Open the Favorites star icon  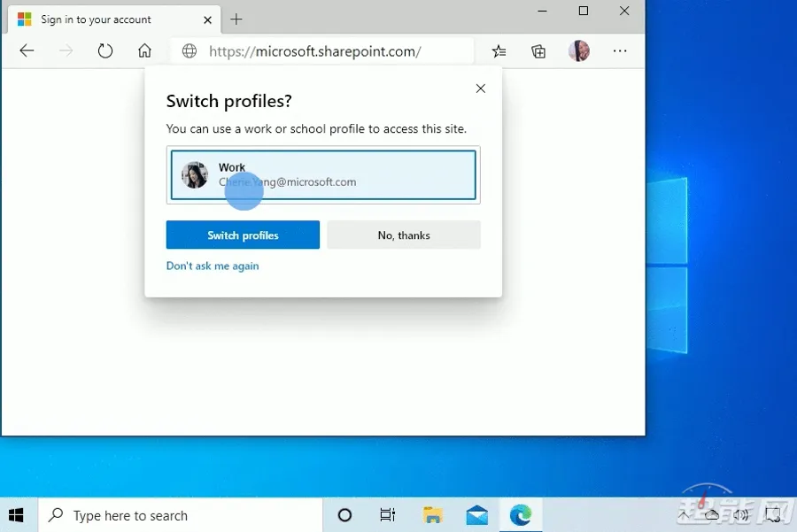[499, 50]
